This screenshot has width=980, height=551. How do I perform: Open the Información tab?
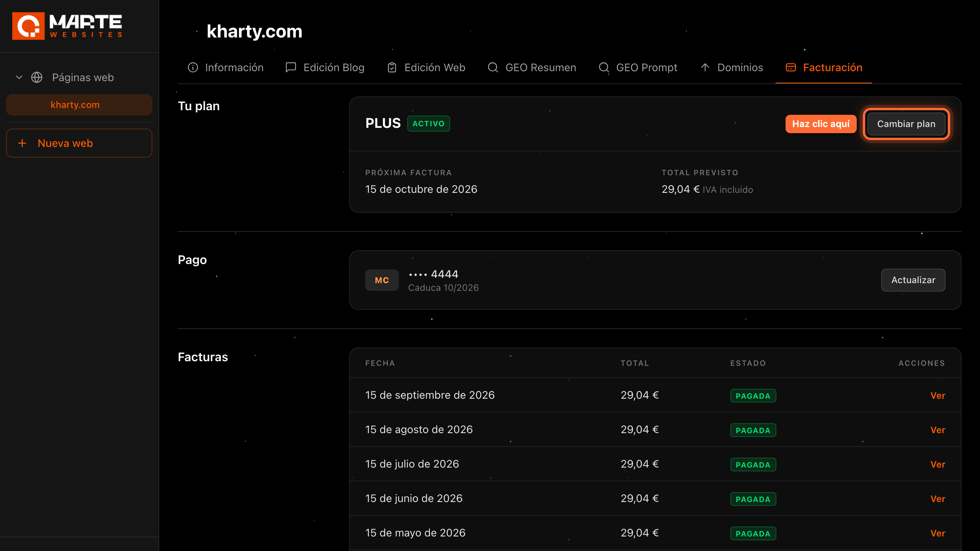(x=225, y=67)
